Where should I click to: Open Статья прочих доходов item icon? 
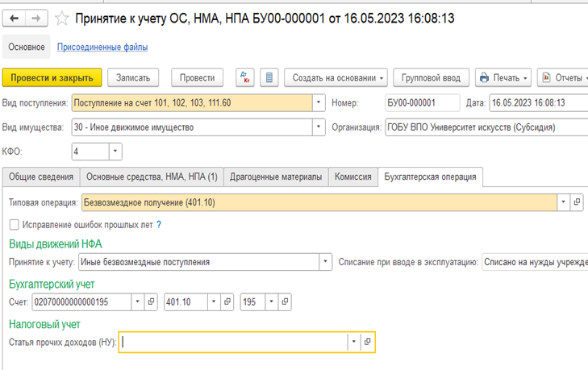coord(368,342)
